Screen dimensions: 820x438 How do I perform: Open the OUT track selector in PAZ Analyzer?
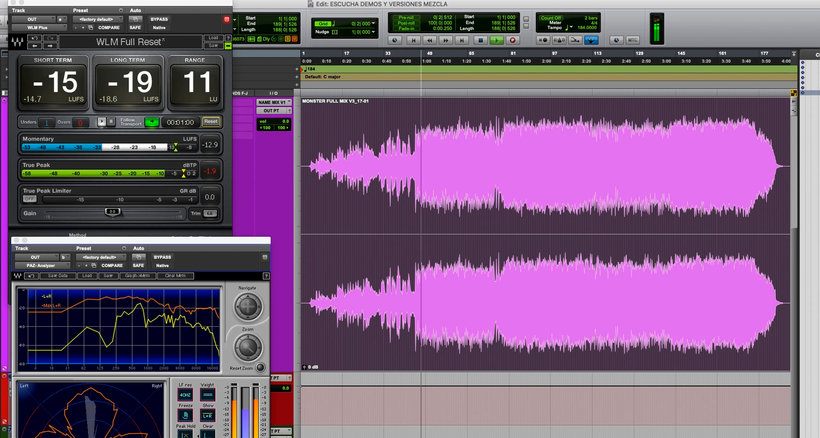pos(36,257)
